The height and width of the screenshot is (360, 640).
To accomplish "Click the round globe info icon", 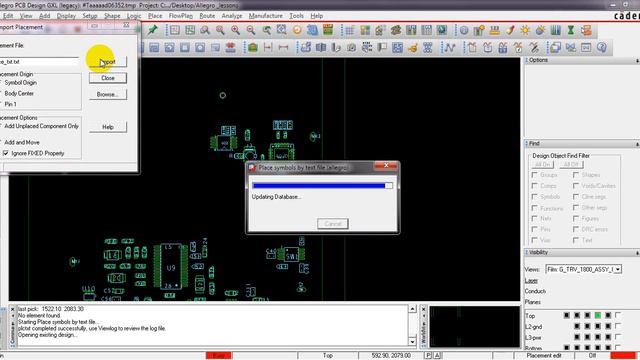I will [x=464, y=30].
